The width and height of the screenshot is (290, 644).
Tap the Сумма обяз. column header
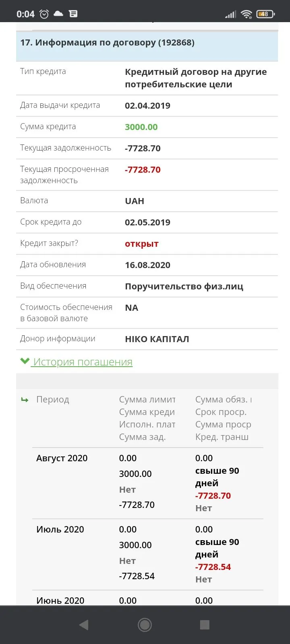223,400
